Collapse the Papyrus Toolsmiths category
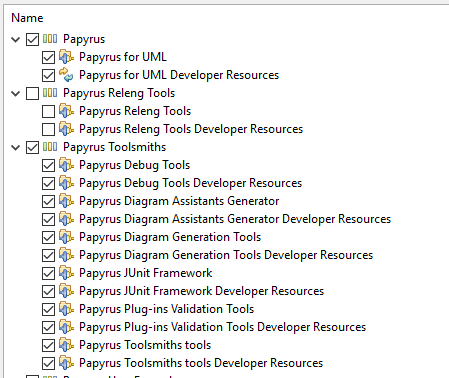Screen dimensions: 449x378 click(16, 148)
